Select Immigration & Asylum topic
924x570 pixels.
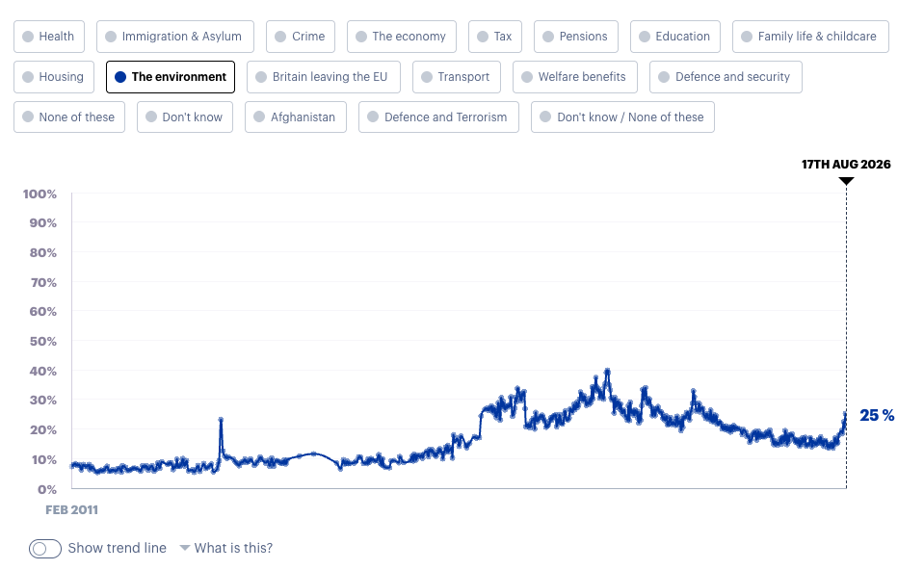pyautogui.click(x=175, y=37)
